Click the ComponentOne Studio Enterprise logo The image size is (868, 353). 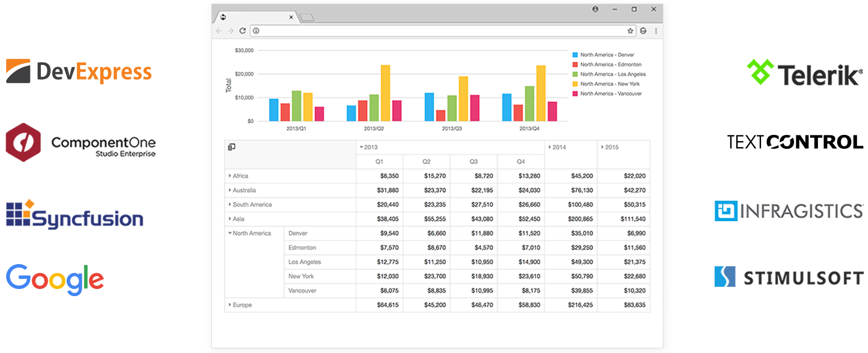click(x=81, y=142)
